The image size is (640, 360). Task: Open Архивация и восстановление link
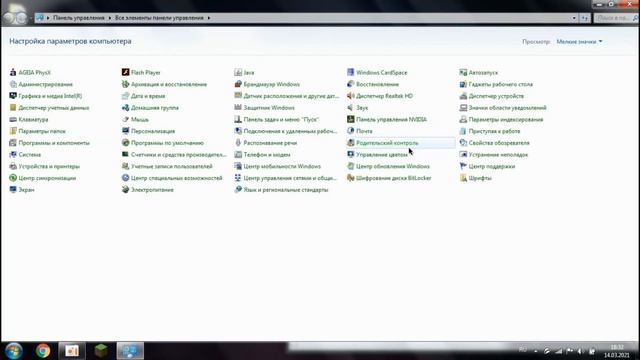(x=169, y=84)
